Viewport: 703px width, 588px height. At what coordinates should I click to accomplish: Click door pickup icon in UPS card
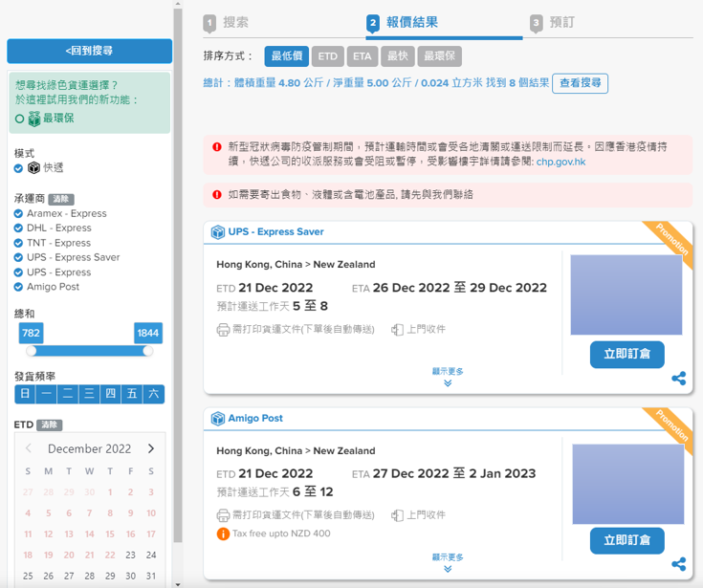pos(397,330)
